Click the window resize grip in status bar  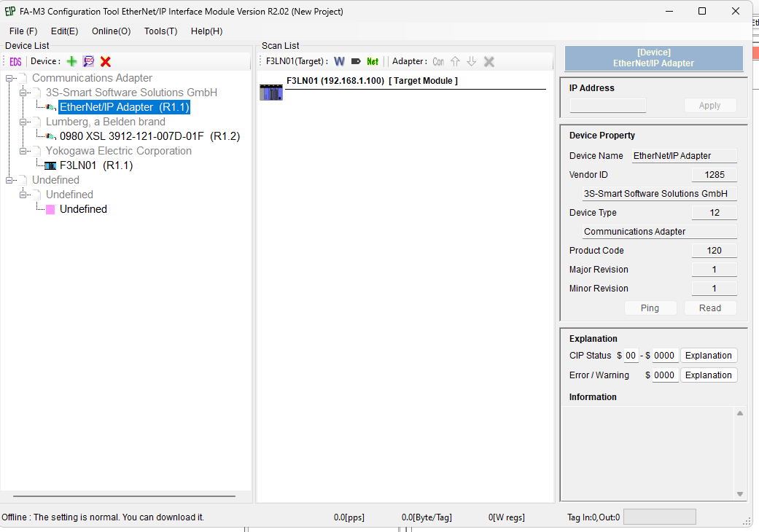(x=747, y=521)
